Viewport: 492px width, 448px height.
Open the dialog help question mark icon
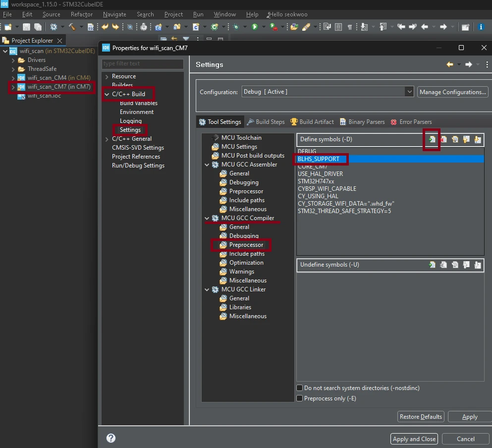[x=111, y=438]
